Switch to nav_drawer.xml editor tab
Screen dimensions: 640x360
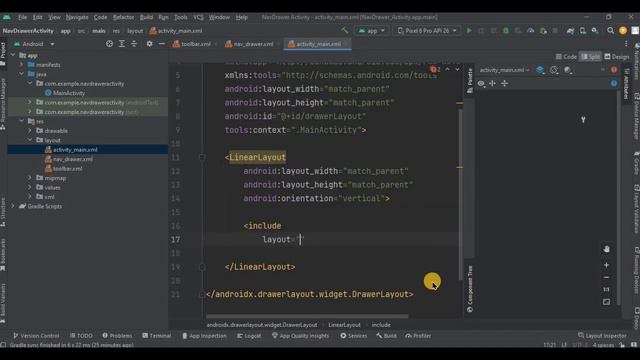249,44
